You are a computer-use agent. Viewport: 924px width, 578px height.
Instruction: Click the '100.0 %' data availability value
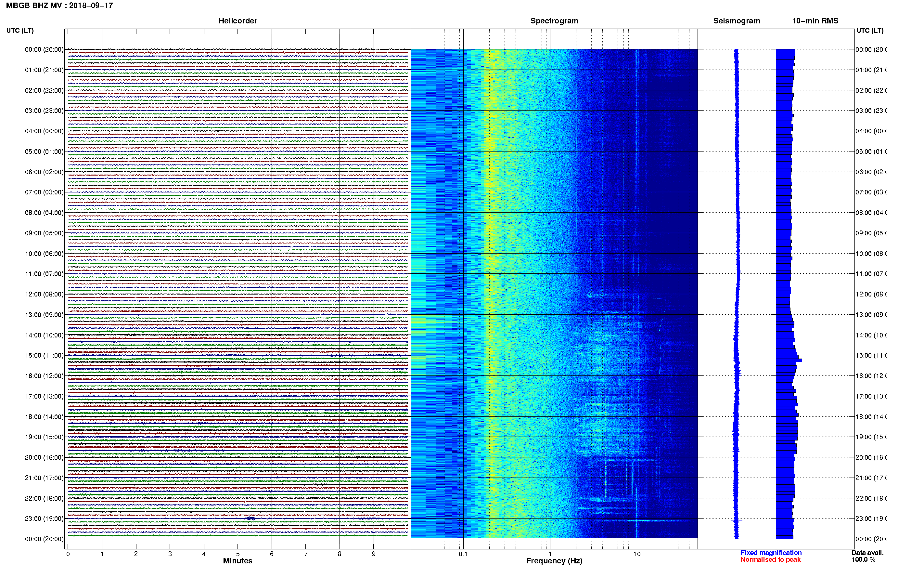863,560
